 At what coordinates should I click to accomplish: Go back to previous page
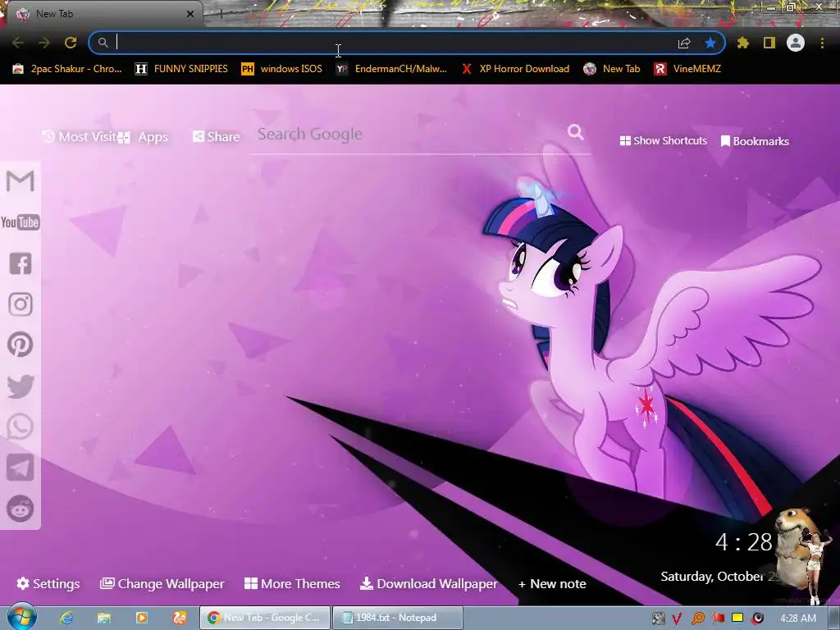click(x=18, y=43)
